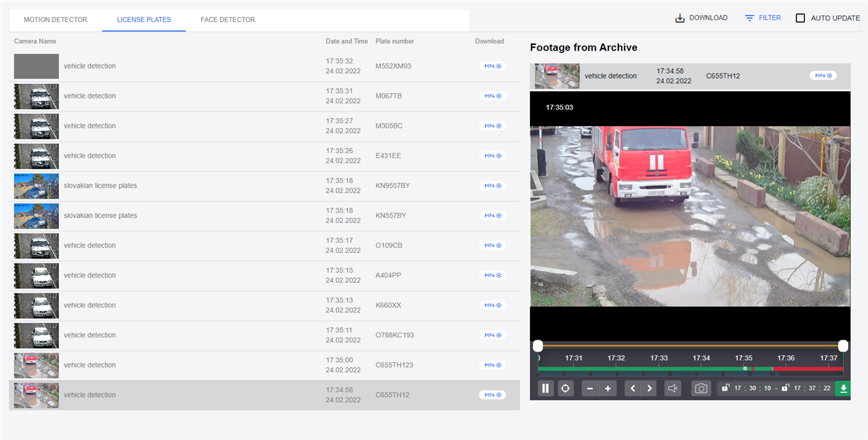Screen dimensions: 868x440
Task: Click the green download archive button
Action: 843,389
